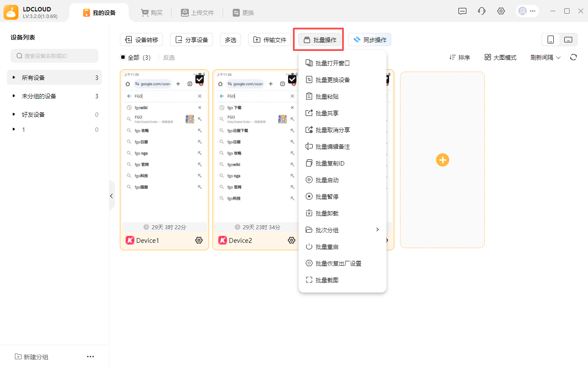Uncheck the Device1 selection checkbox
This screenshot has width=588, height=368.
[199, 79]
